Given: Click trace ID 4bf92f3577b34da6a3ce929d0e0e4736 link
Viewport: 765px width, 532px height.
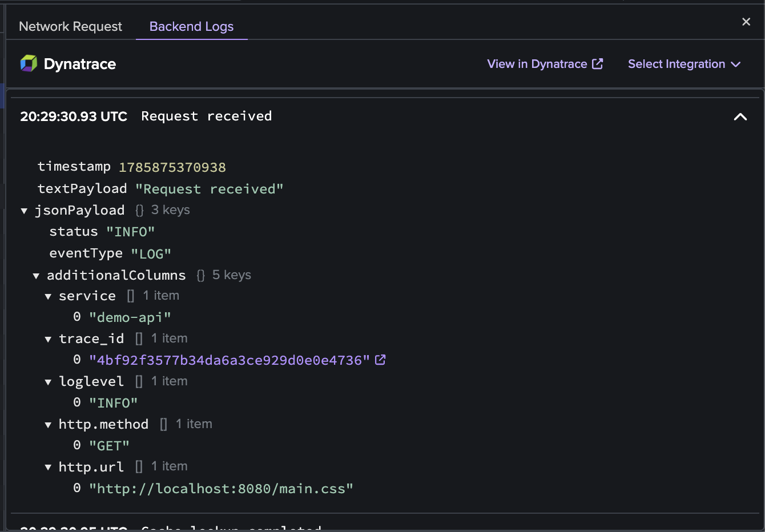Looking at the screenshot, I should point(230,360).
